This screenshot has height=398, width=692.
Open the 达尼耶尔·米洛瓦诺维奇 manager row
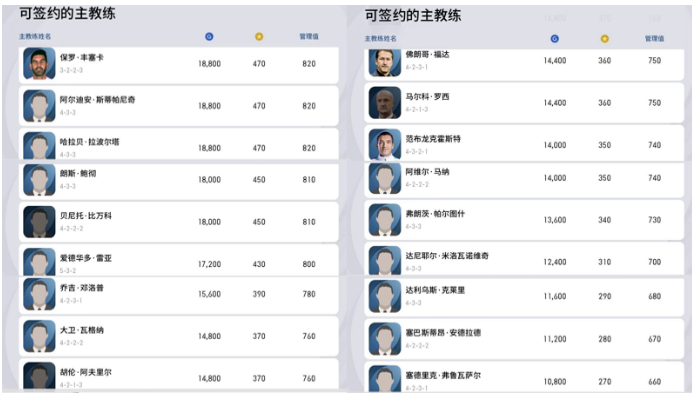pyautogui.click(x=524, y=259)
